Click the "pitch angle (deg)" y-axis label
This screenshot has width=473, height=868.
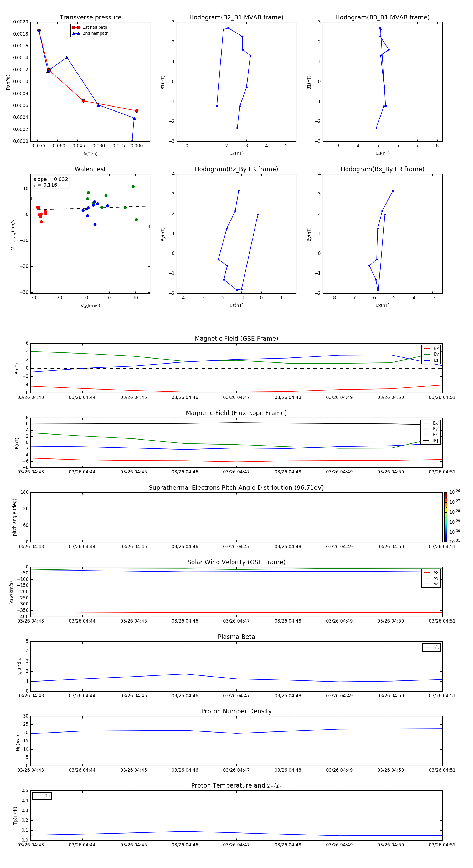[x=14, y=517]
